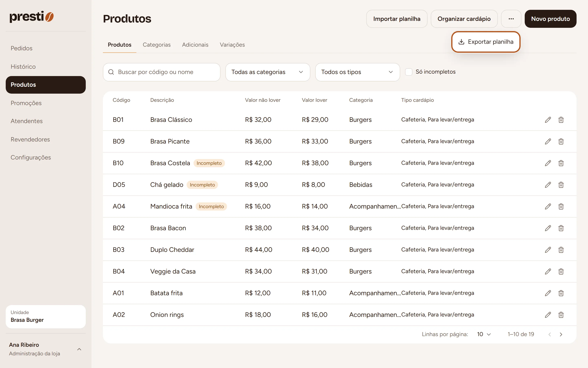Open Atendentes in the sidebar
The height and width of the screenshot is (368, 588).
pyautogui.click(x=46, y=121)
